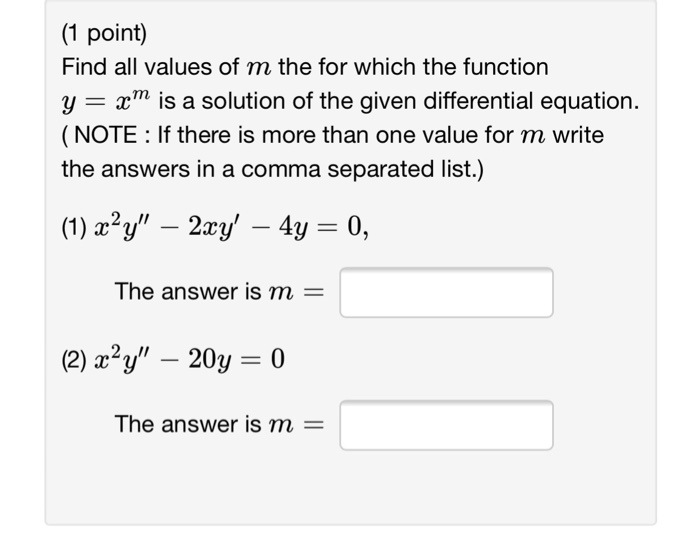Image resolution: width=700 pixels, height=547 pixels.
Task: Click the italic m before "write"
Action: pyautogui.click(x=533, y=136)
